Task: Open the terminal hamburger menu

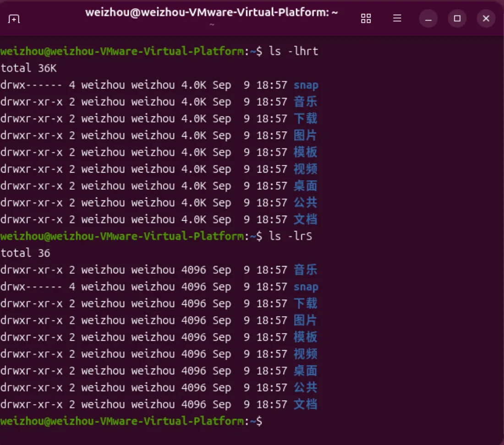Action: (397, 18)
